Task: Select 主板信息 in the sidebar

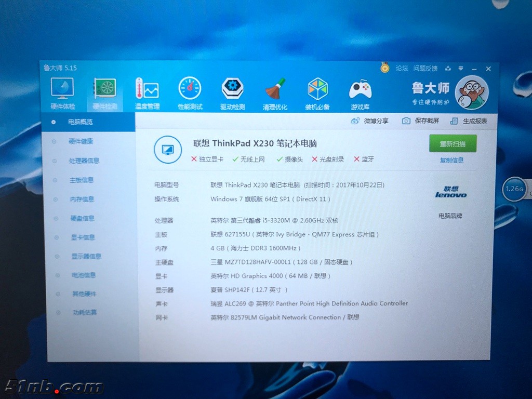Action: click(82, 180)
